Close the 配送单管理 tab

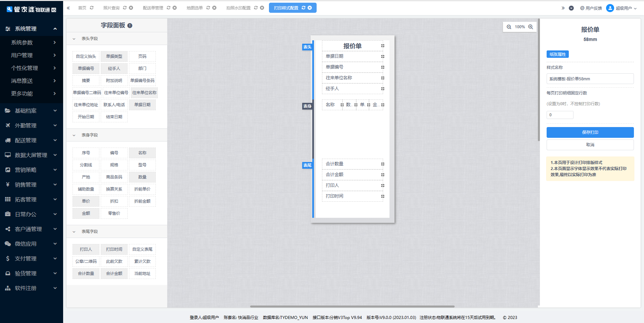coord(175,8)
